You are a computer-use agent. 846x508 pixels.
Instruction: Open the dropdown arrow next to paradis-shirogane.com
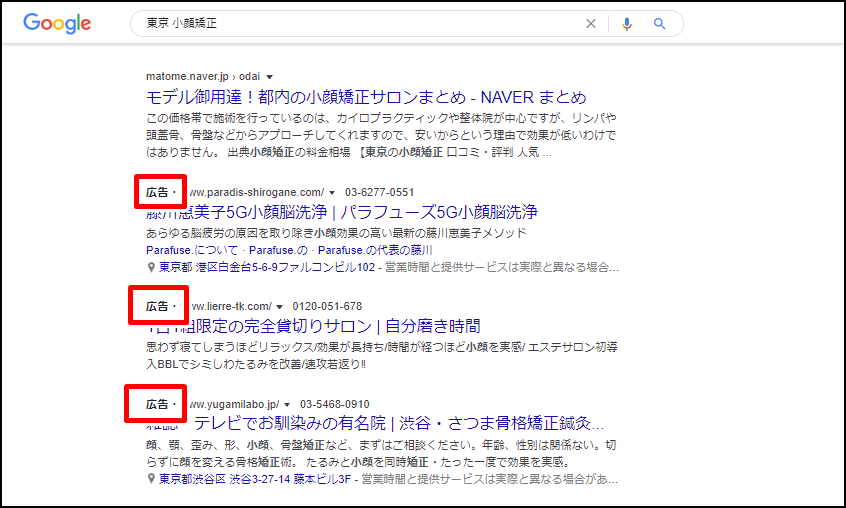[332, 193]
